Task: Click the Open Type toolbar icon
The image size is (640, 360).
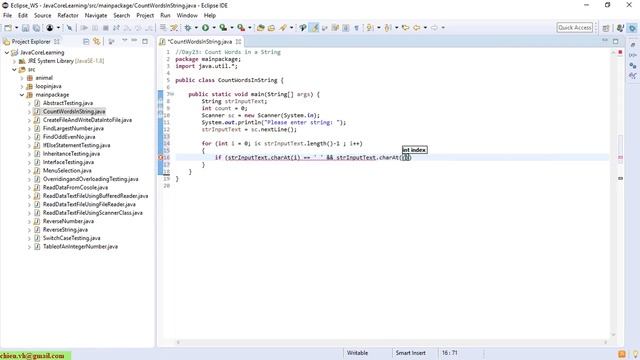Action: tap(260, 28)
